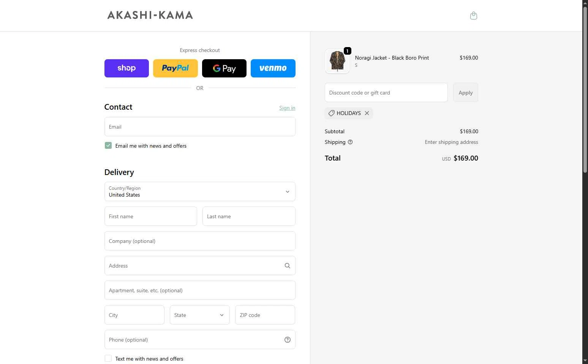Image resolution: width=588 pixels, height=364 pixels.
Task: Click the 'Express checkout' label
Action: pos(200,50)
